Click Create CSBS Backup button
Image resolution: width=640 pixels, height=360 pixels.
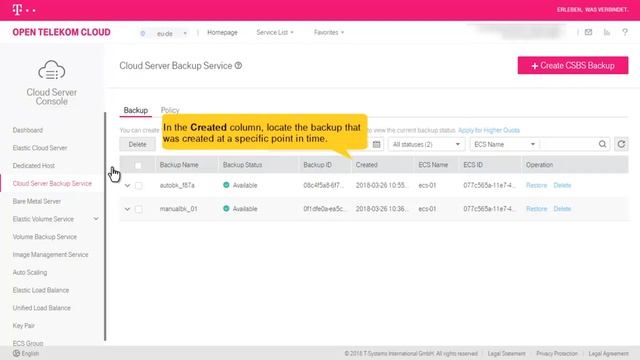point(573,65)
